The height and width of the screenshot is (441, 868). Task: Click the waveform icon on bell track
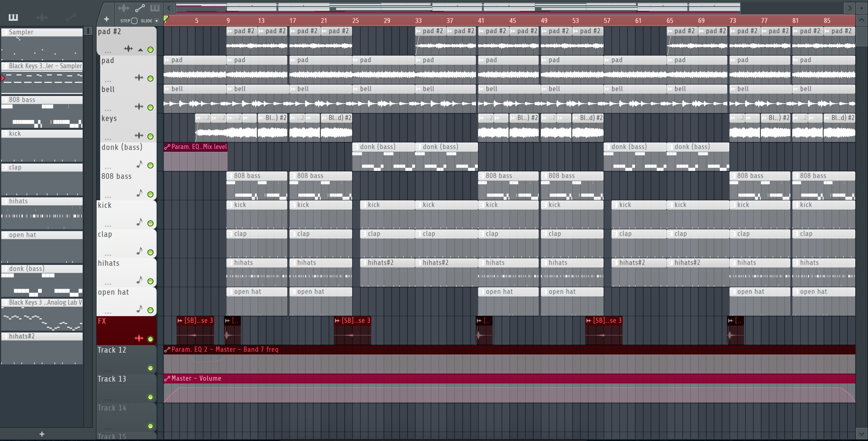tap(139, 107)
